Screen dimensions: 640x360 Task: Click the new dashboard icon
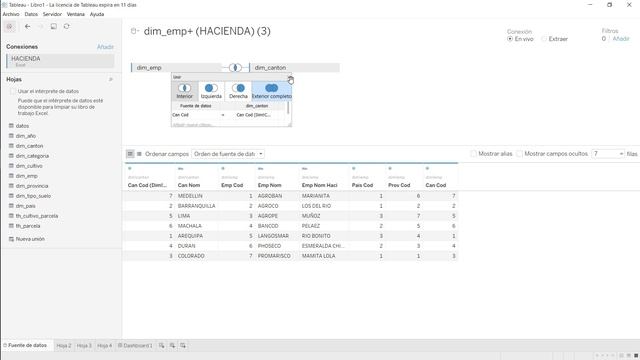pos(172,346)
